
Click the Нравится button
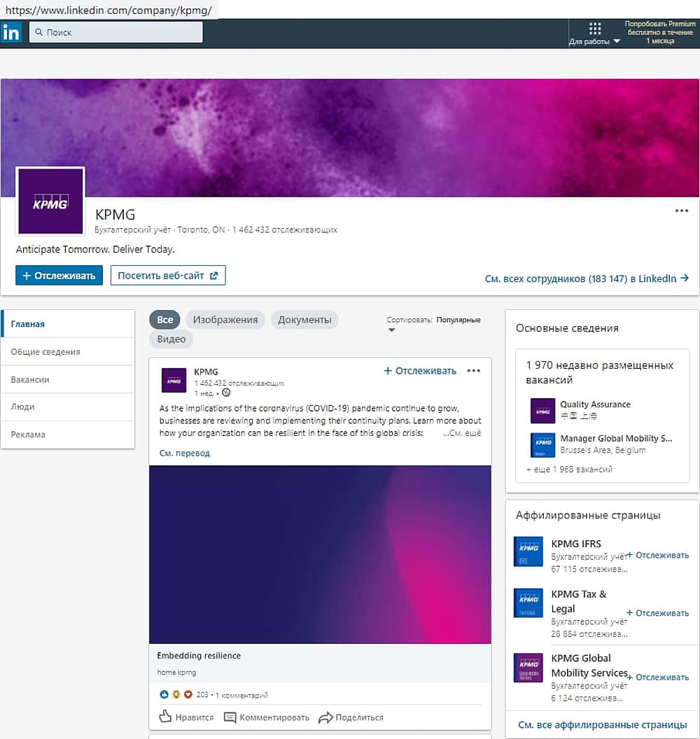186,717
